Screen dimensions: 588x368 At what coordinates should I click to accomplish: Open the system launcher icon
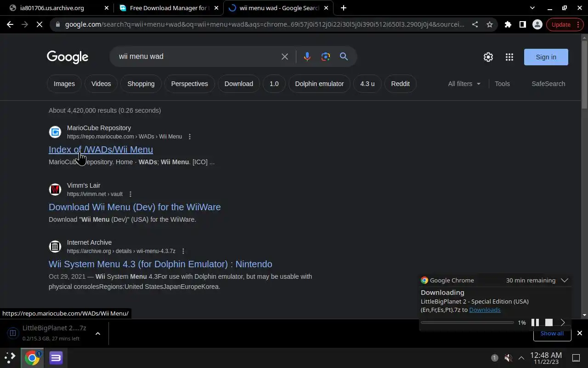10,357
